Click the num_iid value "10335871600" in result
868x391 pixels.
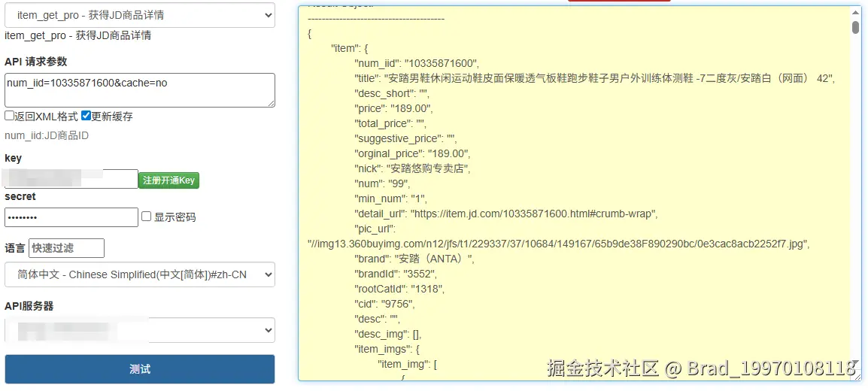[x=442, y=63]
